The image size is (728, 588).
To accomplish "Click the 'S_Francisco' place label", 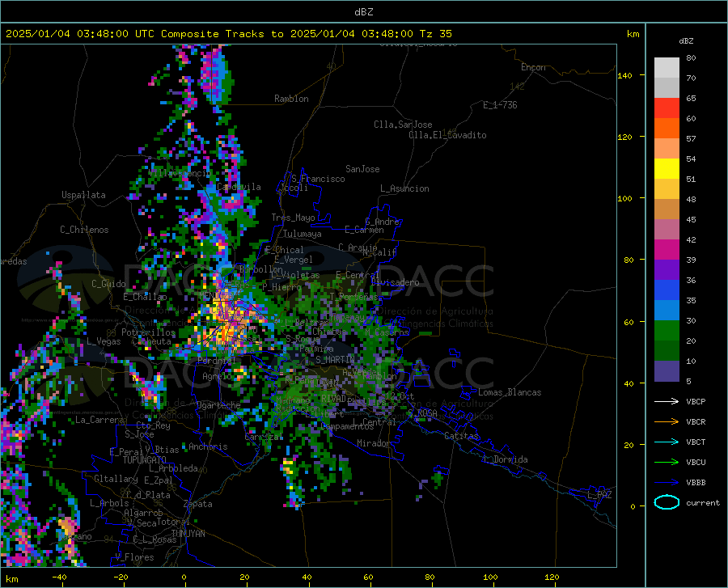I will tap(318, 179).
